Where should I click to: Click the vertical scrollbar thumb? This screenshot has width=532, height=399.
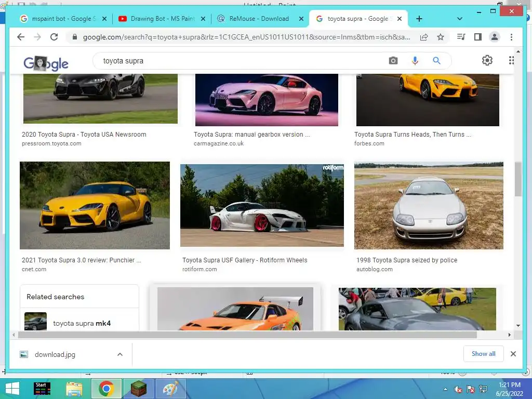[x=518, y=179]
